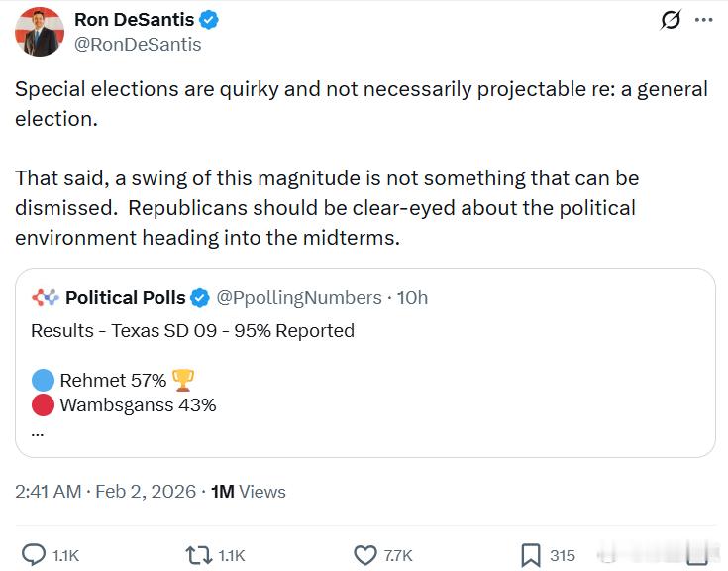728x571 pixels.
Task: View the 1M Views analytics
Action: [249, 492]
